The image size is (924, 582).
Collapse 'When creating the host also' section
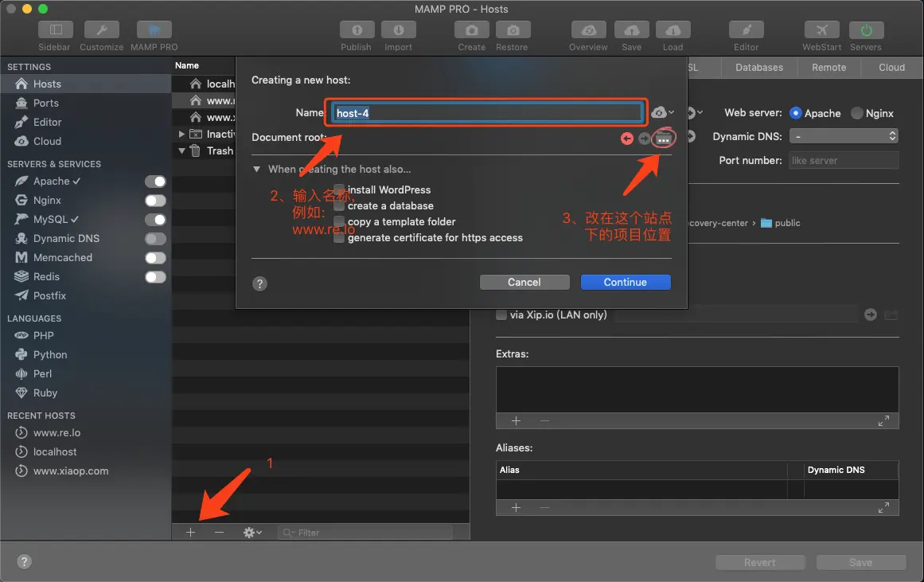(x=256, y=170)
